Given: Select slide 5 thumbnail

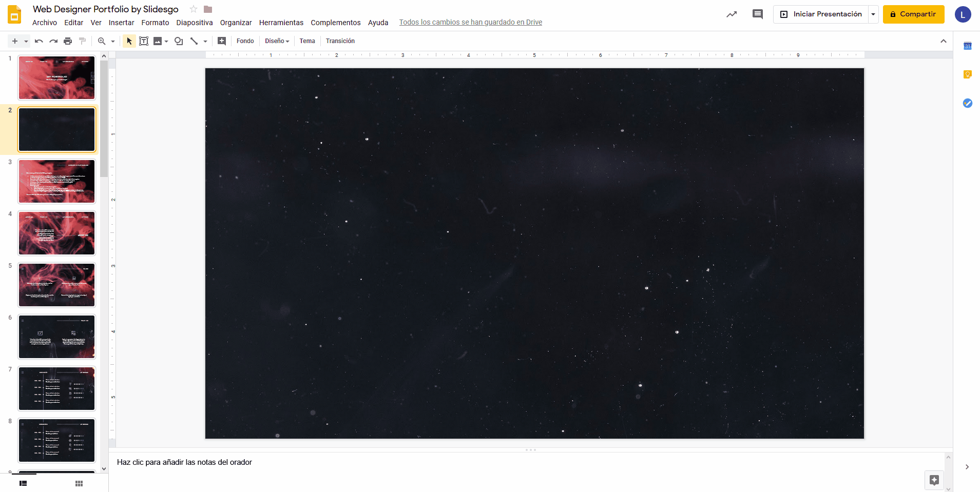Looking at the screenshot, I should tap(57, 285).
